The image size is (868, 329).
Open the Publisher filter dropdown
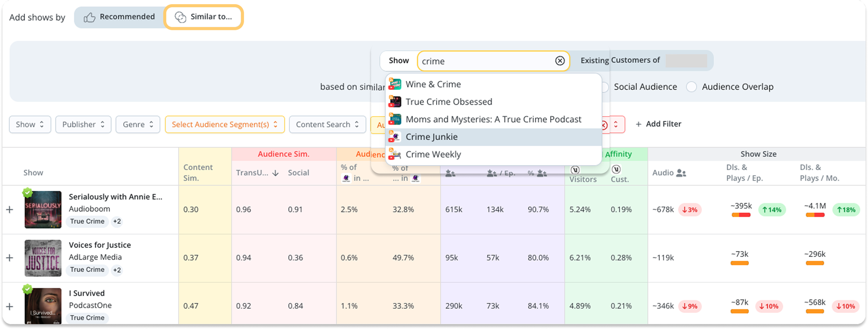[83, 124]
